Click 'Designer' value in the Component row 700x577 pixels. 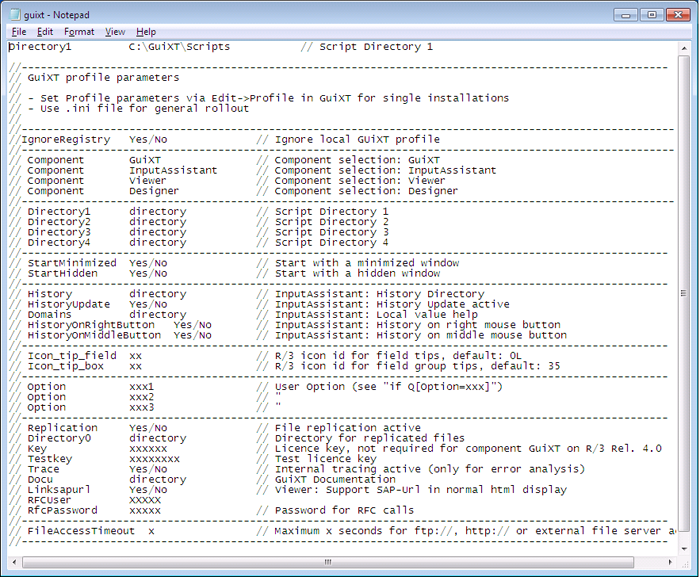click(154, 191)
